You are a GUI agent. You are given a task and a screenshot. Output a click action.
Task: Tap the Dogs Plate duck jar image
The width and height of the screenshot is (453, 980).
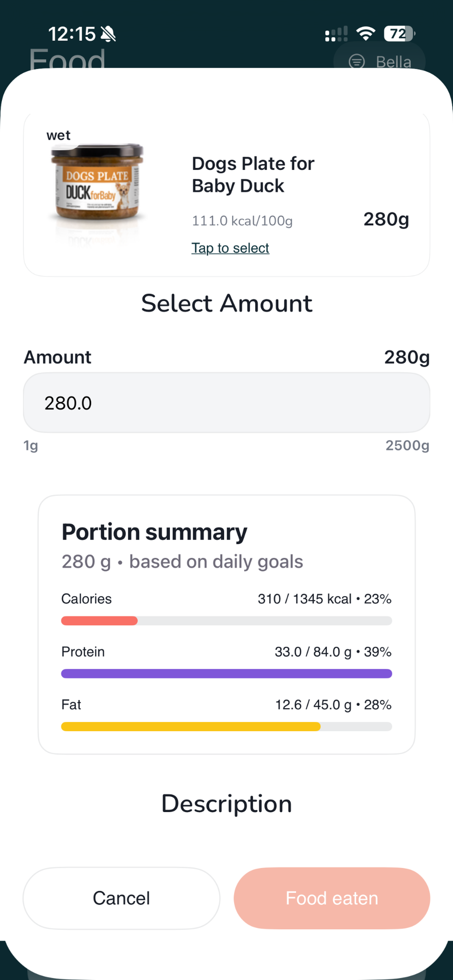[97, 186]
